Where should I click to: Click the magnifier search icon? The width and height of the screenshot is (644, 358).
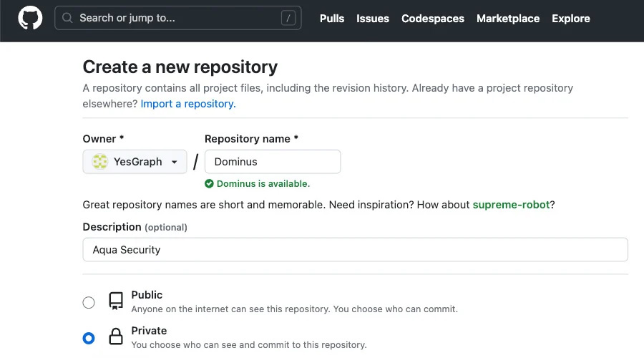point(68,19)
